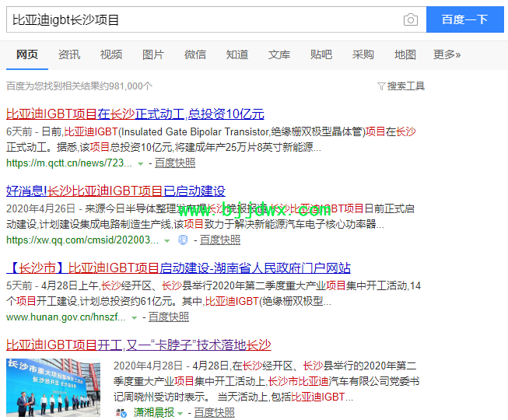
Task: Click the funnel icon beside 搜索工具
Action: point(381,86)
